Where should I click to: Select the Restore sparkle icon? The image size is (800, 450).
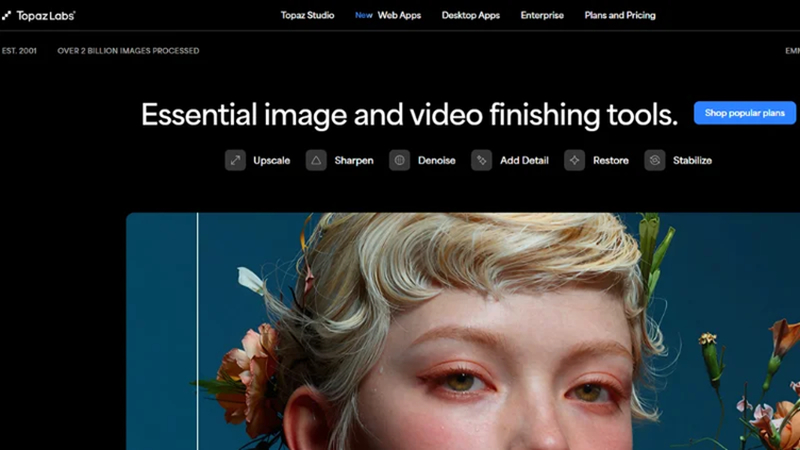tap(574, 160)
